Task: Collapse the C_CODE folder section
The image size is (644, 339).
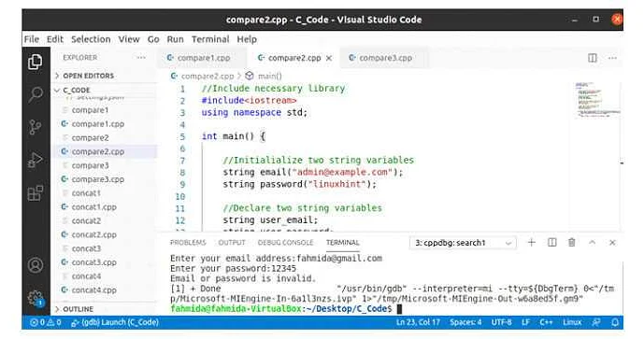Action: [105, 90]
